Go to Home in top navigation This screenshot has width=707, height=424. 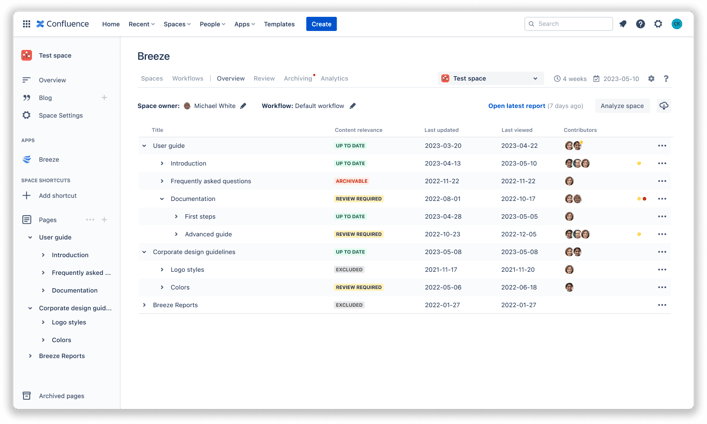tap(111, 24)
